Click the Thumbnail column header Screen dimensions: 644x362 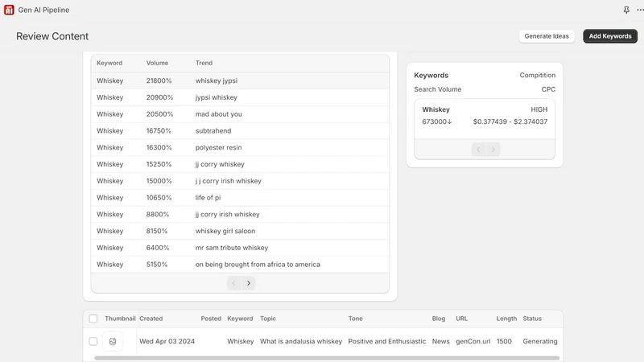click(120, 319)
